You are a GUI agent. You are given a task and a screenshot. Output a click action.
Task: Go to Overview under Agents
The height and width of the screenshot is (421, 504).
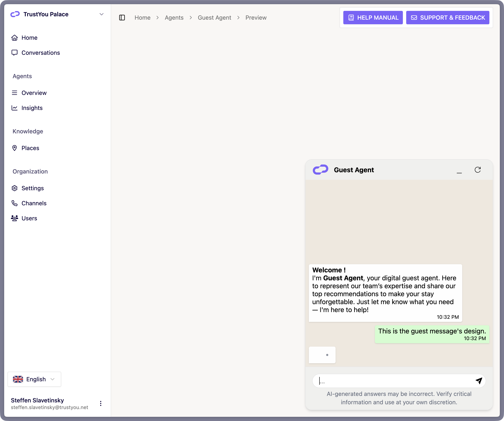34,93
